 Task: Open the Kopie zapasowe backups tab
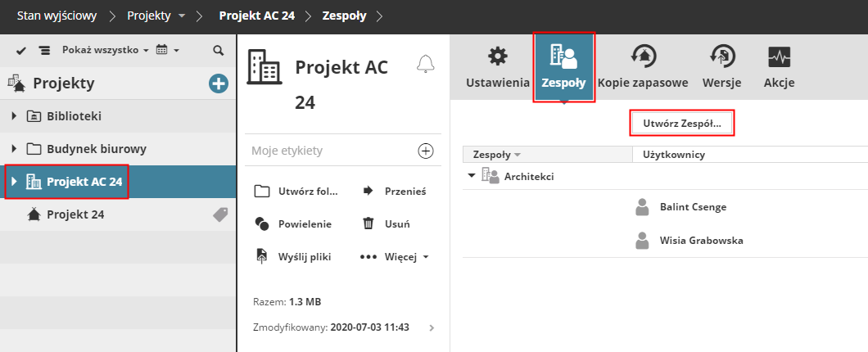(x=642, y=66)
